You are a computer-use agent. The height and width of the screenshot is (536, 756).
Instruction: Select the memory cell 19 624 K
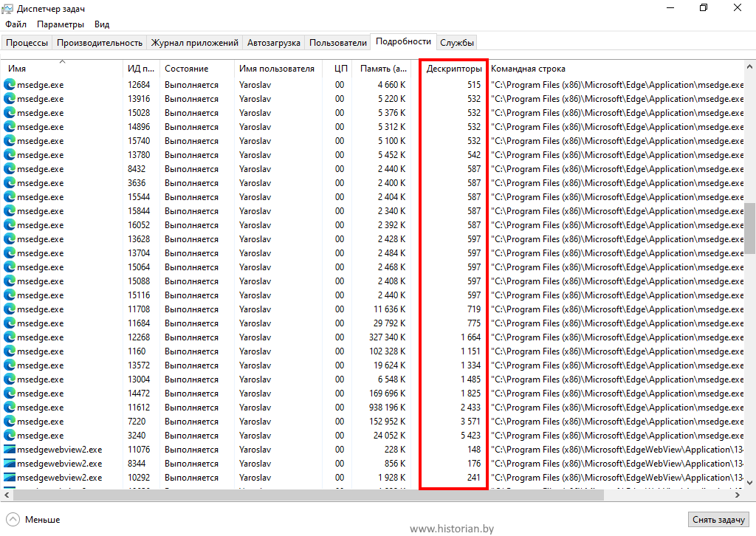390,365
